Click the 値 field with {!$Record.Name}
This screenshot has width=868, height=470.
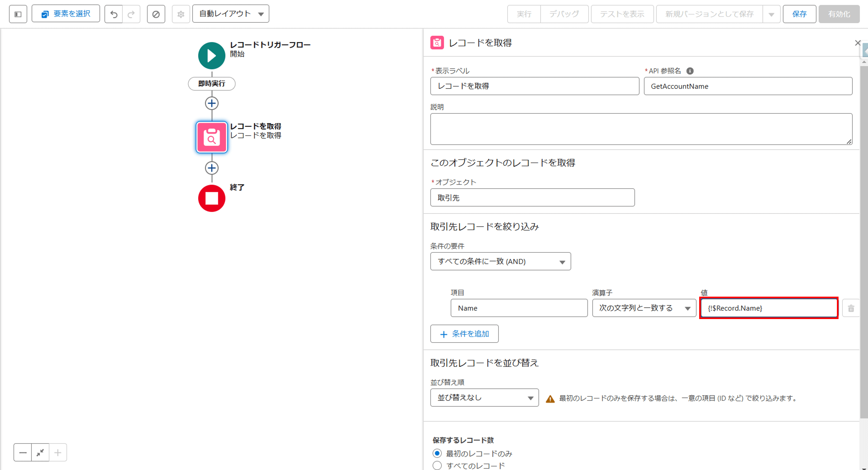(769, 308)
